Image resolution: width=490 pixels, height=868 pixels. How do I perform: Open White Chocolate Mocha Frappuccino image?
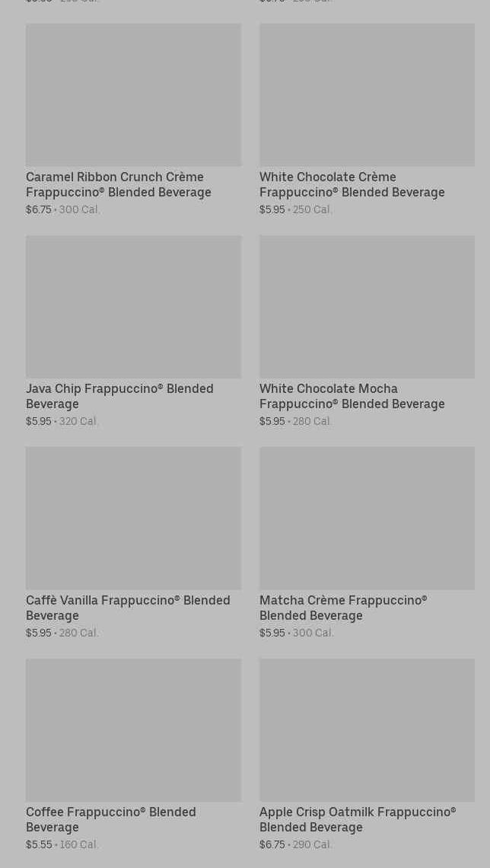tap(367, 306)
